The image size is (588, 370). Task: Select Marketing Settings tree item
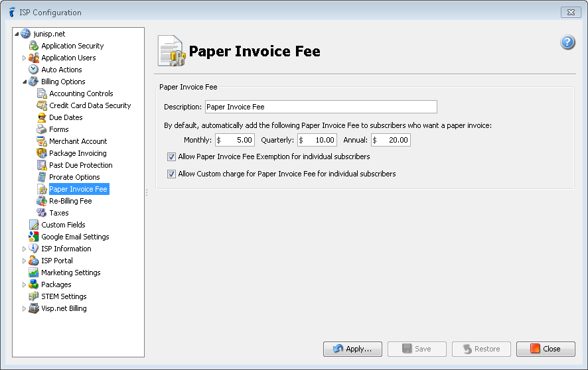click(x=71, y=273)
